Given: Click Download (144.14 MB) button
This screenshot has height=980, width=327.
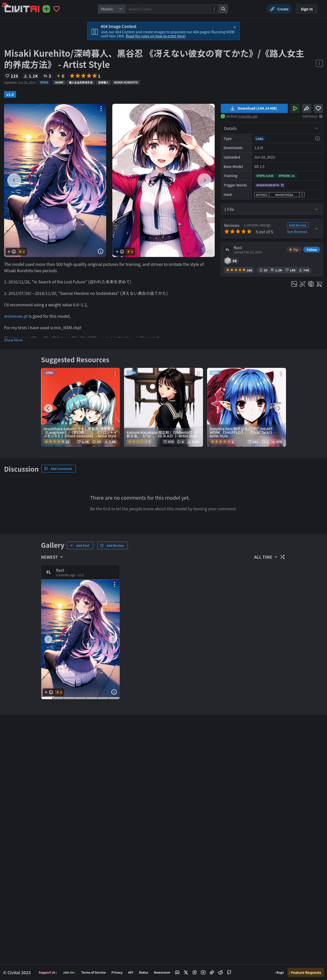Looking at the screenshot, I should click(254, 108).
